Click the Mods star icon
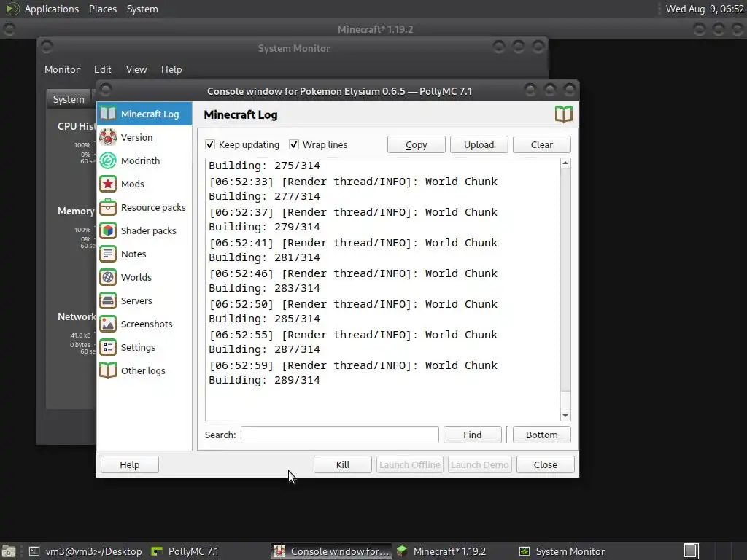 [x=108, y=184]
